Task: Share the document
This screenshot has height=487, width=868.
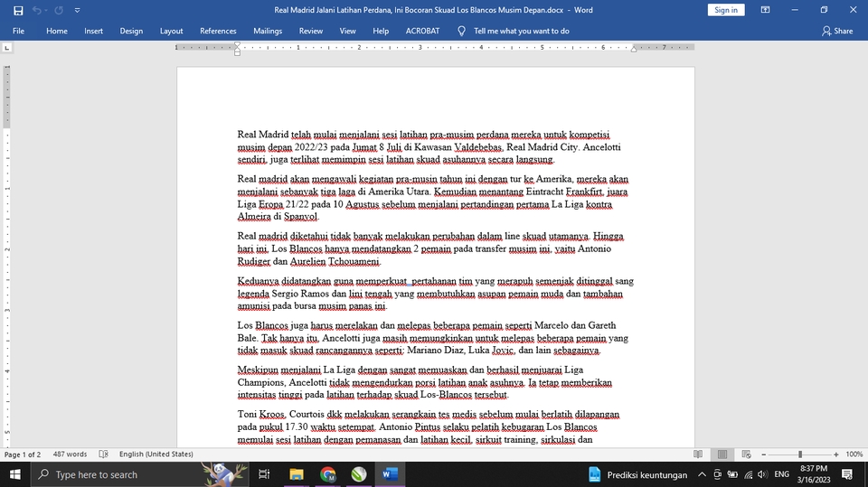Action: [837, 31]
